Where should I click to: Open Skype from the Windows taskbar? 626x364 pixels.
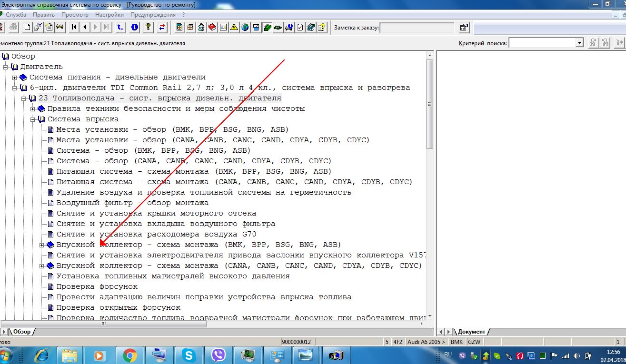tap(189, 355)
